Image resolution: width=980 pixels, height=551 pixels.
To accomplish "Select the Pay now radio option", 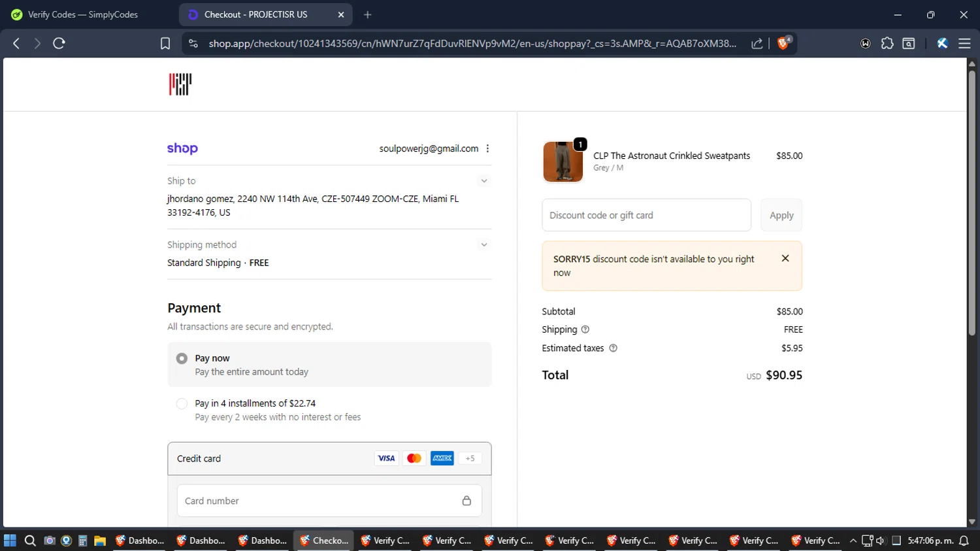I will click(x=182, y=358).
